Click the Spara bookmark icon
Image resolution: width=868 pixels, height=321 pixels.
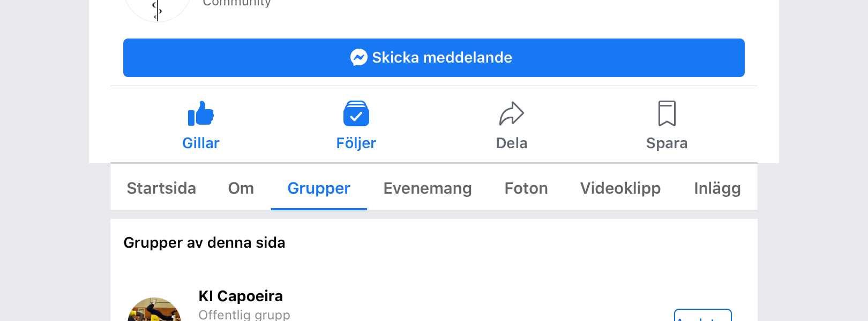667,113
